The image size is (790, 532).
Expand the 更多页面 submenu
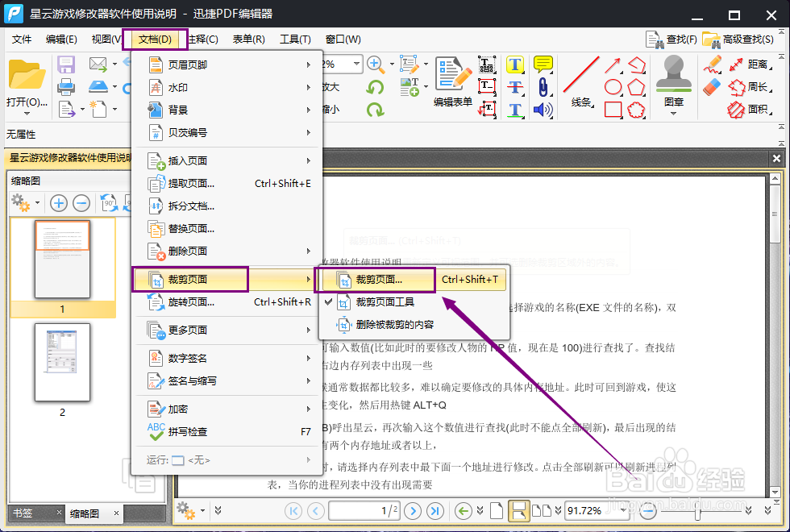(x=227, y=330)
